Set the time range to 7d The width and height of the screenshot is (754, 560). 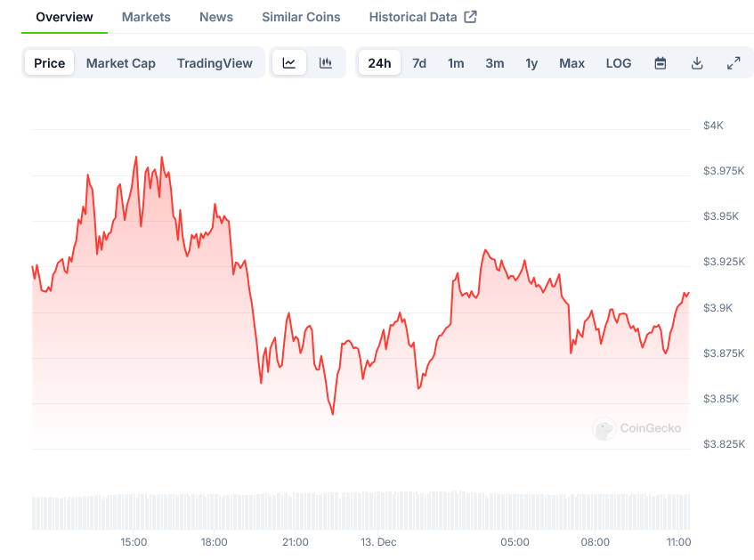pyautogui.click(x=419, y=63)
